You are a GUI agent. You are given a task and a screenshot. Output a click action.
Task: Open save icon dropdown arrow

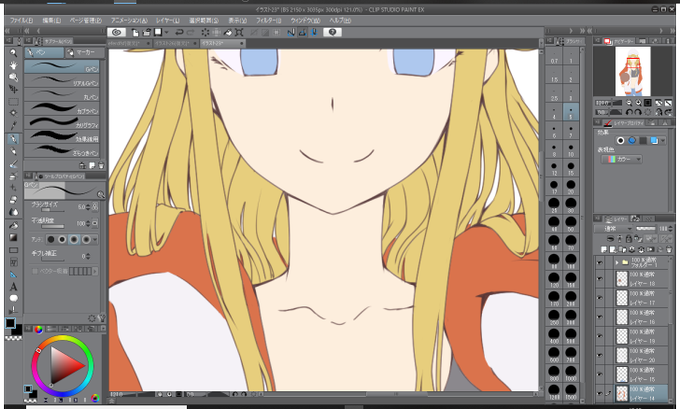coord(166,32)
